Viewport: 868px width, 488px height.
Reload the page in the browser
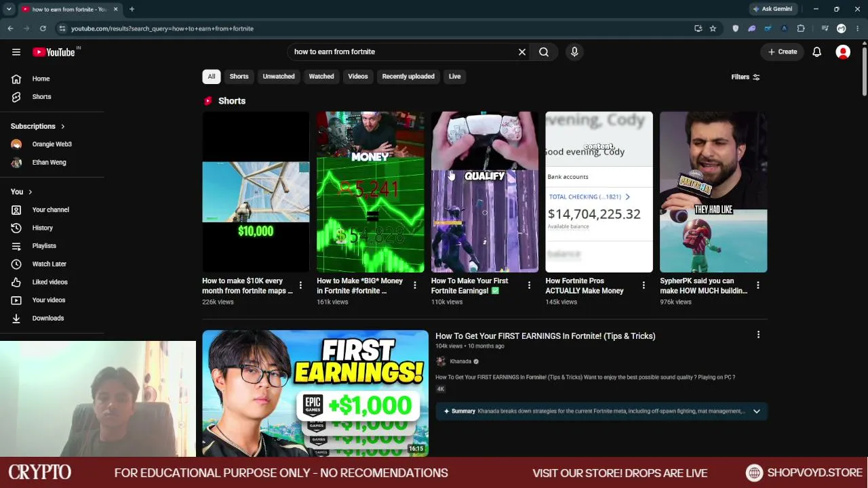(43, 28)
